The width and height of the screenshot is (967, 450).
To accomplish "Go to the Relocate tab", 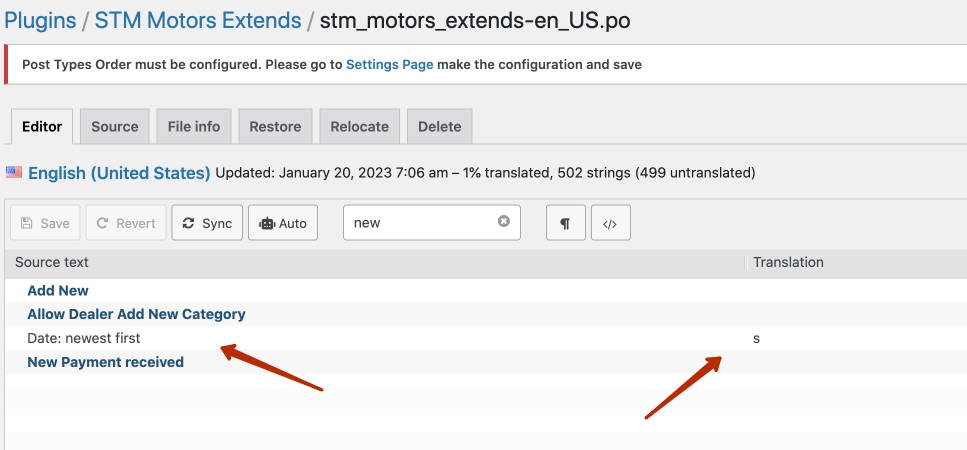I will [x=359, y=127].
